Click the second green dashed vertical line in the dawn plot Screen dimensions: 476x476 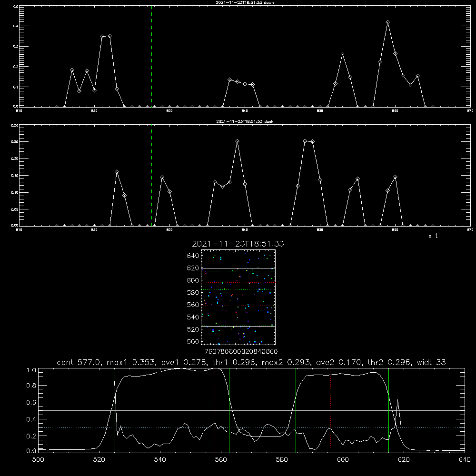pyautogui.click(x=263, y=56)
